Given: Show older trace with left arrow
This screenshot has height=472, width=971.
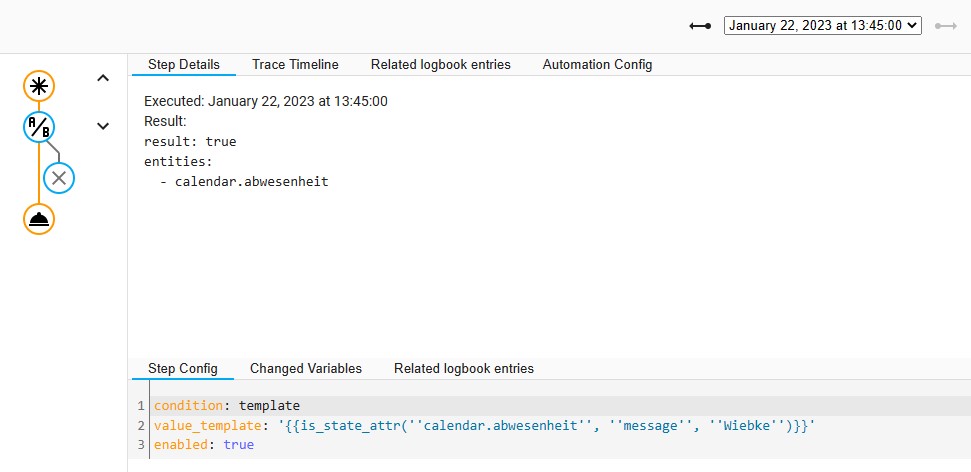Looking at the screenshot, I should (700, 26).
